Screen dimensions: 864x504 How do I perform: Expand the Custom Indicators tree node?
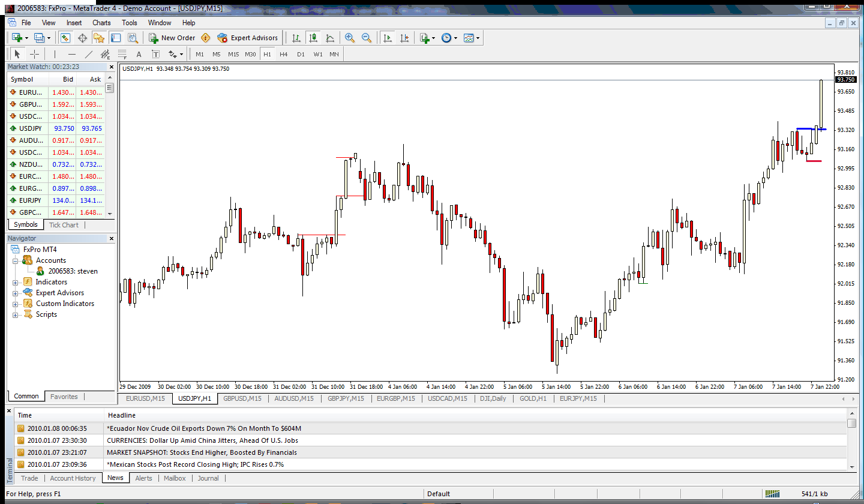(x=15, y=304)
